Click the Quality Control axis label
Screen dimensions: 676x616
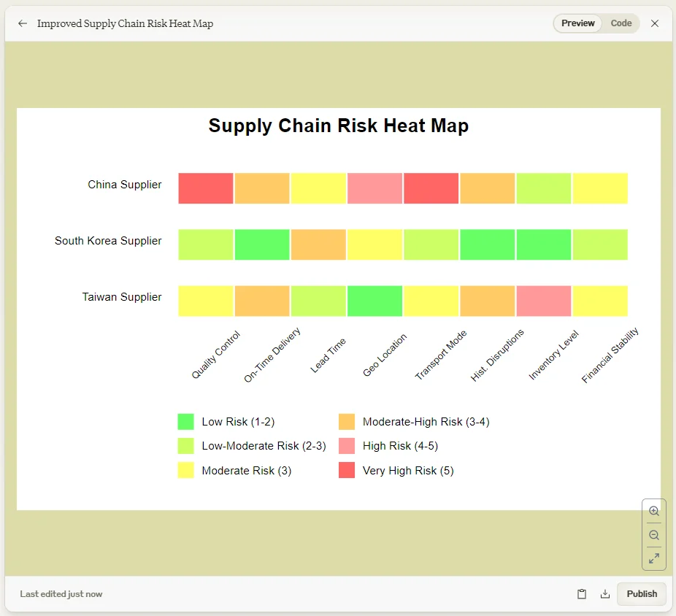(215, 355)
